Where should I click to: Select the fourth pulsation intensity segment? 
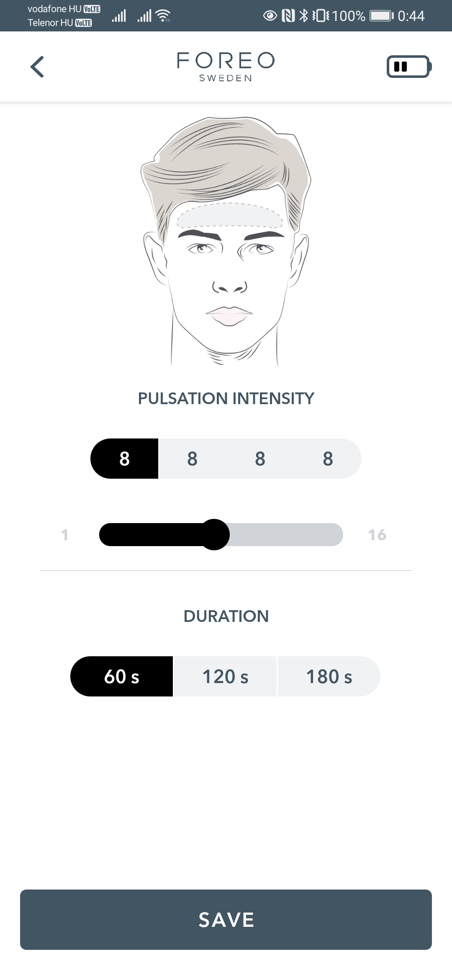tap(328, 459)
